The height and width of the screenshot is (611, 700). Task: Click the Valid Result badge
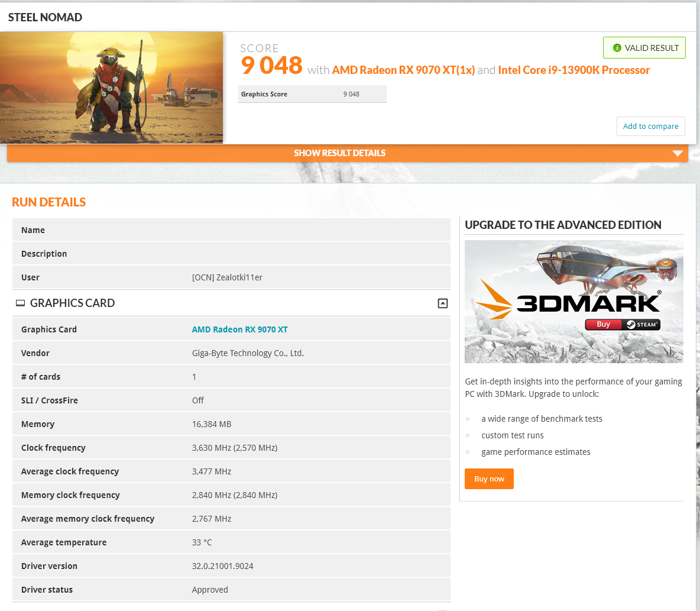644,48
